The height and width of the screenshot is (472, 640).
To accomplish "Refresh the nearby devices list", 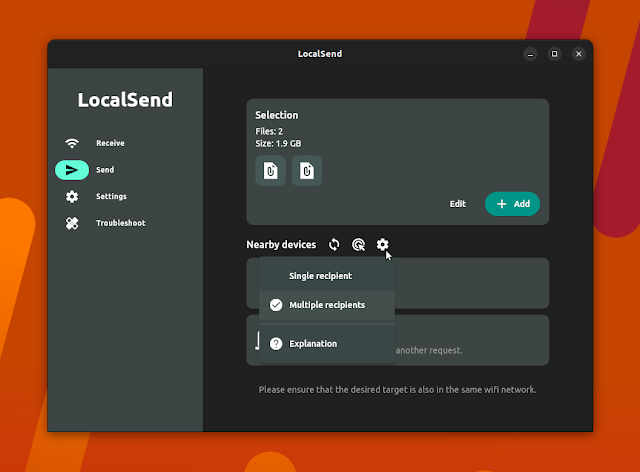I will pyautogui.click(x=334, y=245).
